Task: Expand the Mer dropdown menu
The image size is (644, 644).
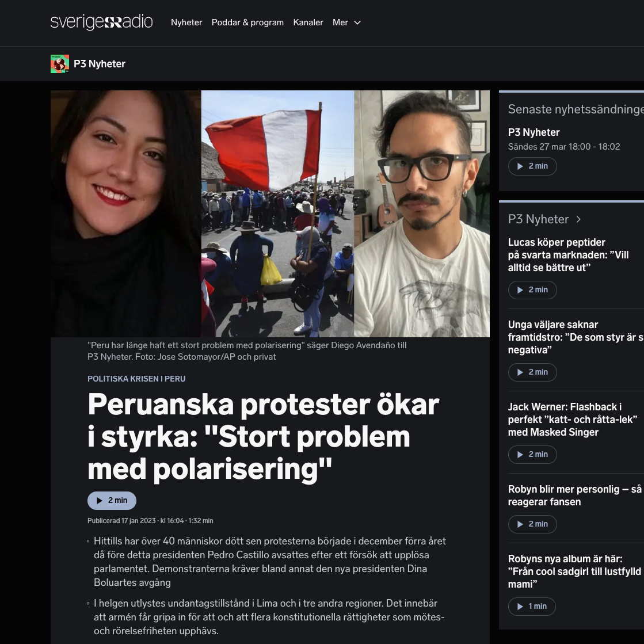Action: coord(346,22)
